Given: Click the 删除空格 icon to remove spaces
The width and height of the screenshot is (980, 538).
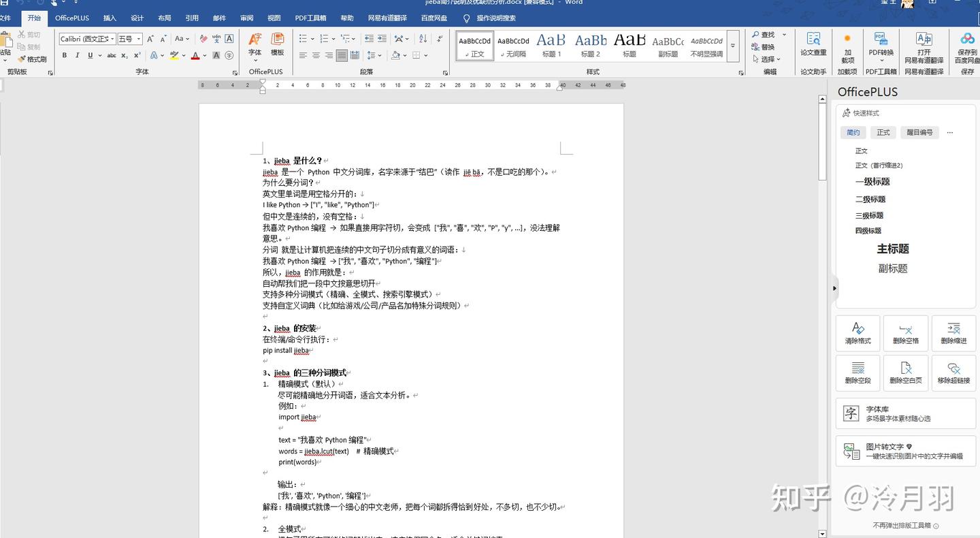Looking at the screenshot, I should [x=905, y=333].
